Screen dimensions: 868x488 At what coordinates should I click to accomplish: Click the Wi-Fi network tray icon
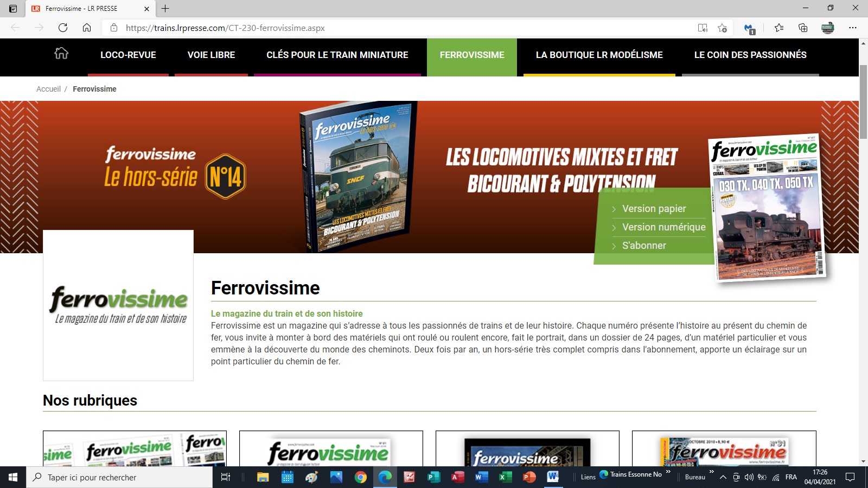click(x=776, y=477)
